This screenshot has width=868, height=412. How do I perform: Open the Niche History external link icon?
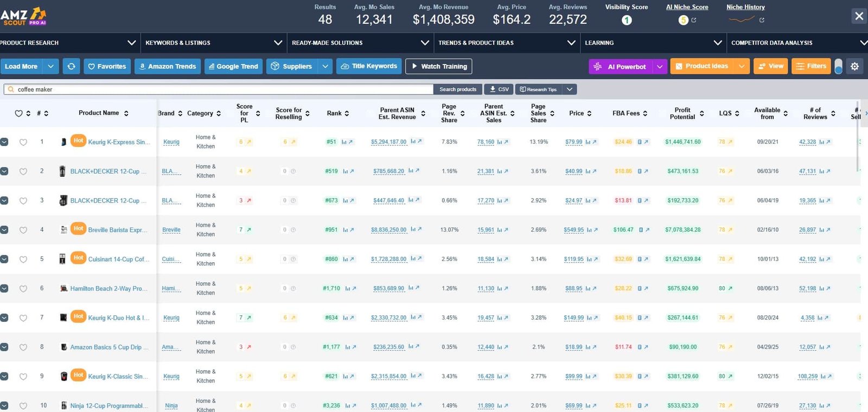pos(762,20)
